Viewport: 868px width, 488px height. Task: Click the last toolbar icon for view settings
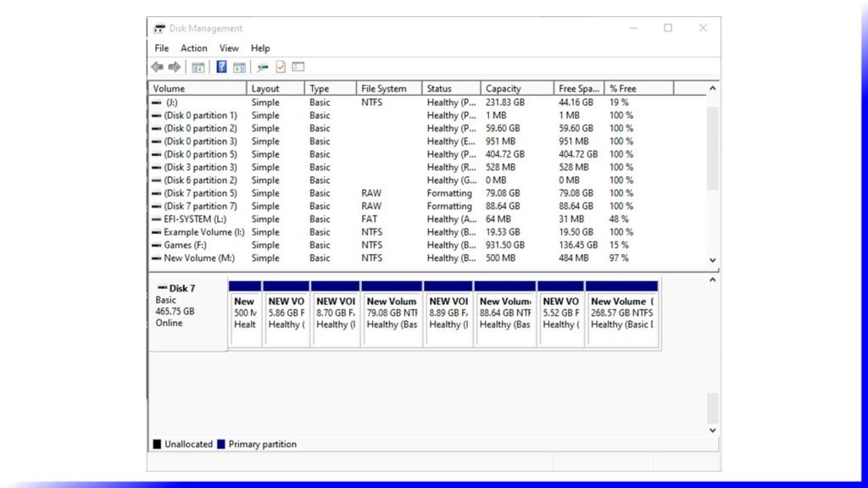[x=298, y=67]
